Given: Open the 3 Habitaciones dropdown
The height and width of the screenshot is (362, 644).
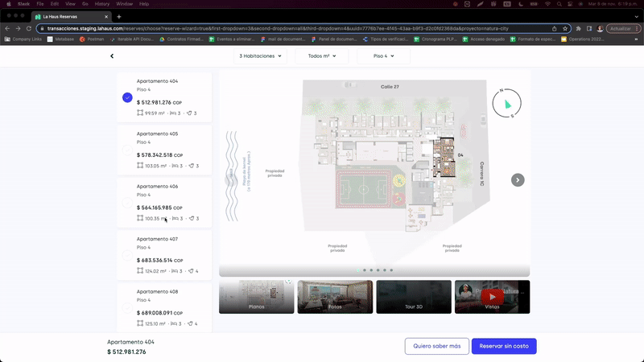Looking at the screenshot, I should click(262, 56).
